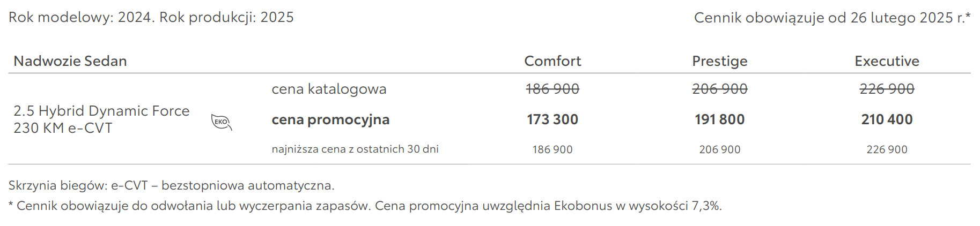Click the "Rok modelowy: 2024" text

pos(82,17)
